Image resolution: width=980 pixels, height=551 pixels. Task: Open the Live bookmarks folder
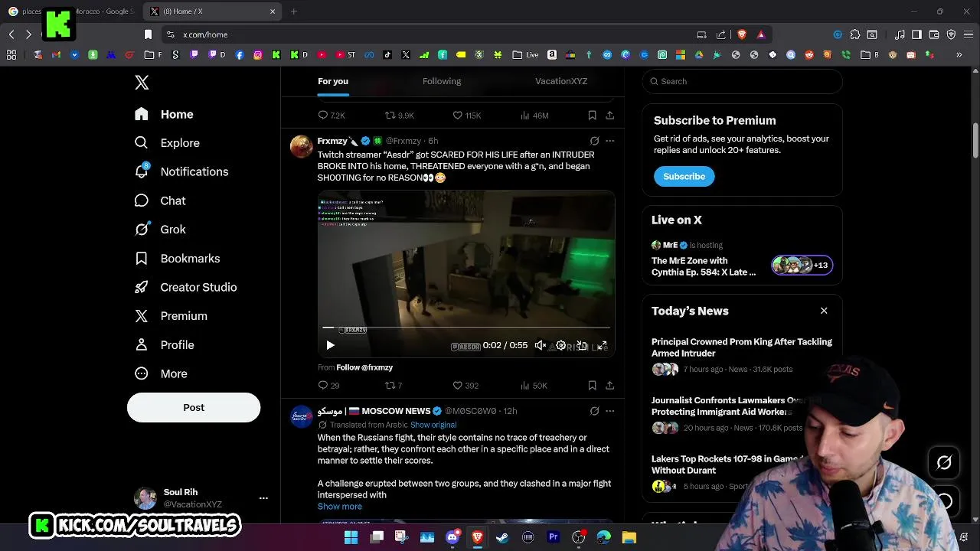pyautogui.click(x=526, y=55)
